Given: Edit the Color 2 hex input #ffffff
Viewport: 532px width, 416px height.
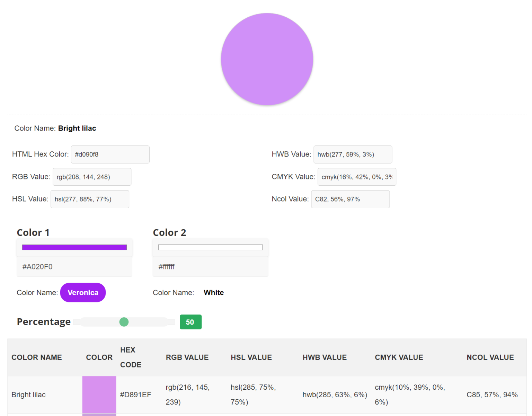Looking at the screenshot, I should (x=210, y=267).
